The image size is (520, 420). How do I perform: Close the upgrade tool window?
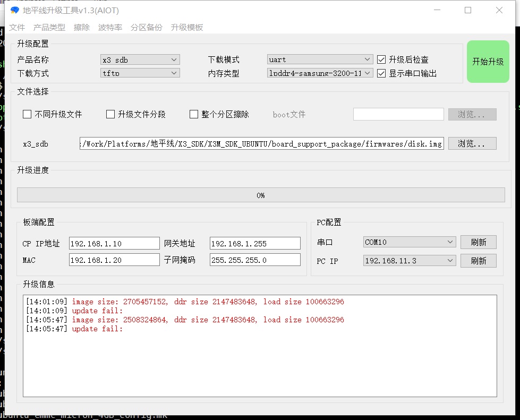pos(499,10)
